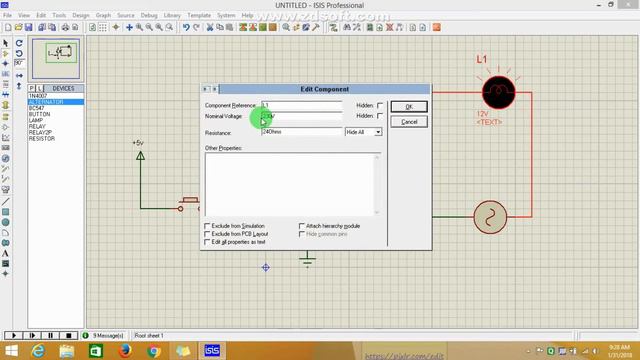Enable Exclude from PCB Layout checkbox
The image size is (640, 360).
click(x=207, y=234)
